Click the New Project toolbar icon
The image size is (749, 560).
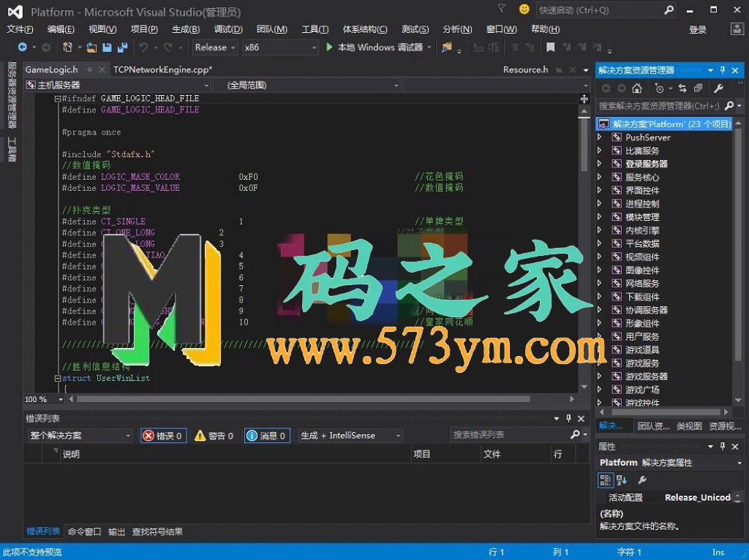click(x=67, y=48)
